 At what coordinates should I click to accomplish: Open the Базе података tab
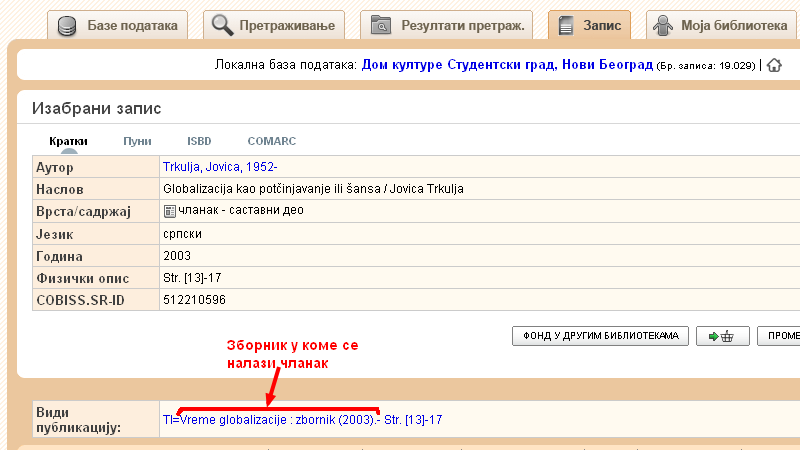click(x=117, y=25)
